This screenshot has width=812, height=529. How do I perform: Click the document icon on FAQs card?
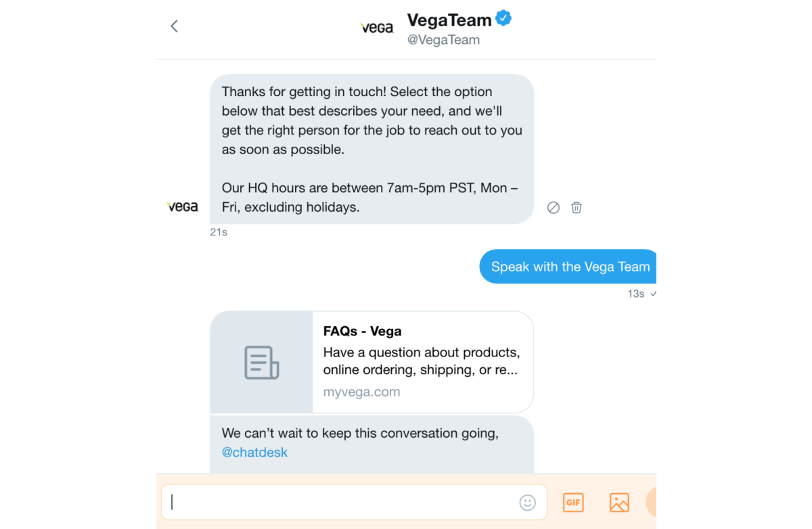tap(261, 363)
